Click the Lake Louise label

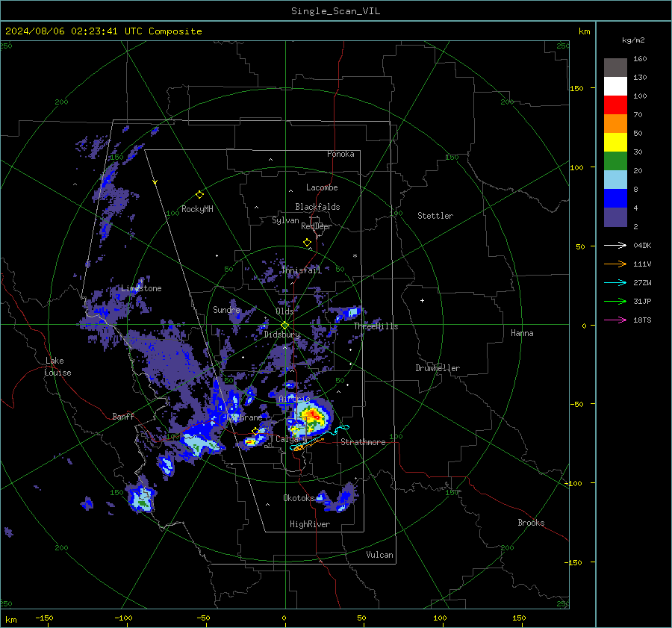[x=57, y=367]
